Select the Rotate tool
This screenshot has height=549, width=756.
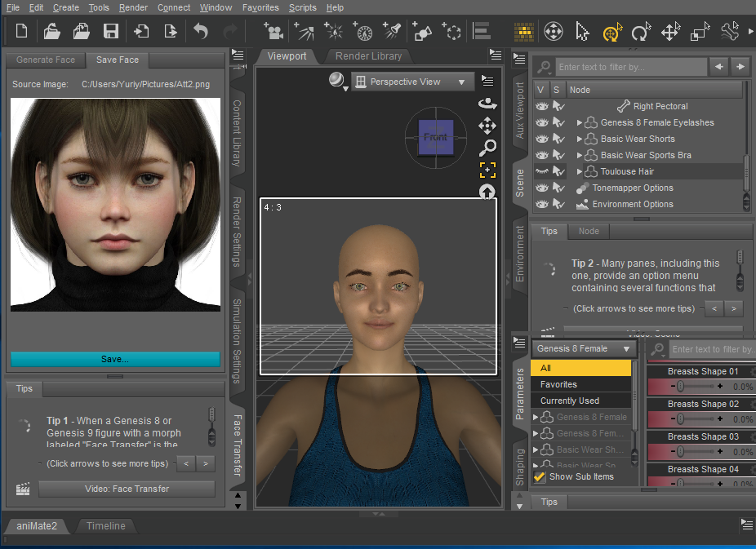click(641, 32)
